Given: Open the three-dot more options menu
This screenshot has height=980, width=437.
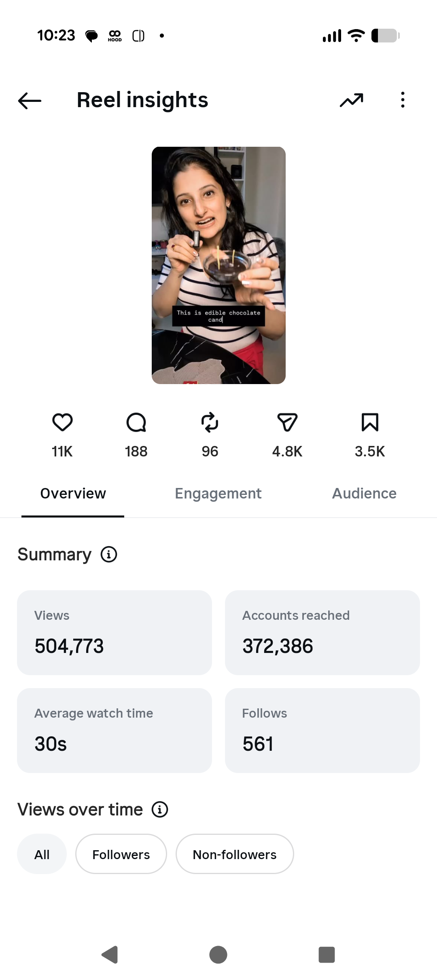Looking at the screenshot, I should pyautogui.click(x=402, y=100).
